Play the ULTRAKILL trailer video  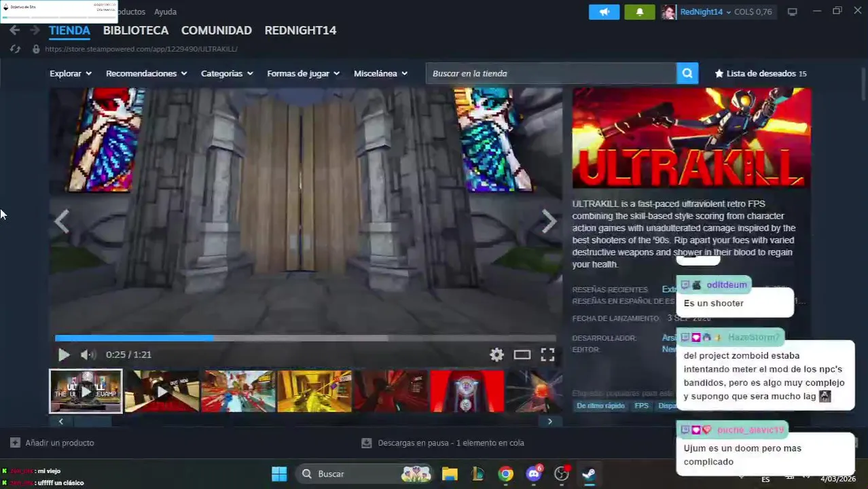coord(63,355)
